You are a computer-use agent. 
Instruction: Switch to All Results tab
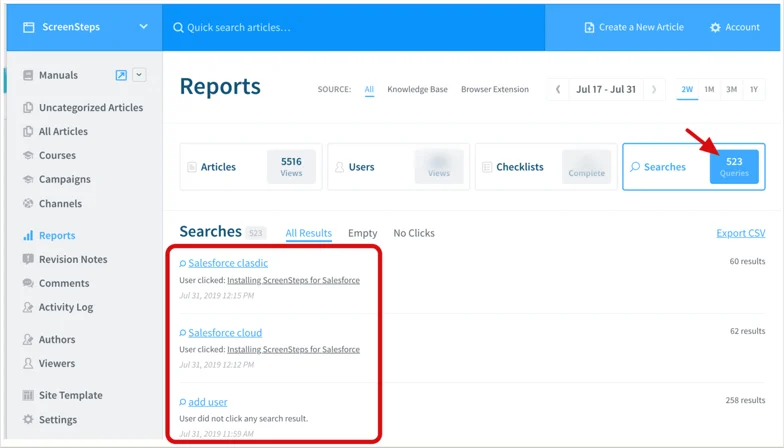tap(308, 234)
